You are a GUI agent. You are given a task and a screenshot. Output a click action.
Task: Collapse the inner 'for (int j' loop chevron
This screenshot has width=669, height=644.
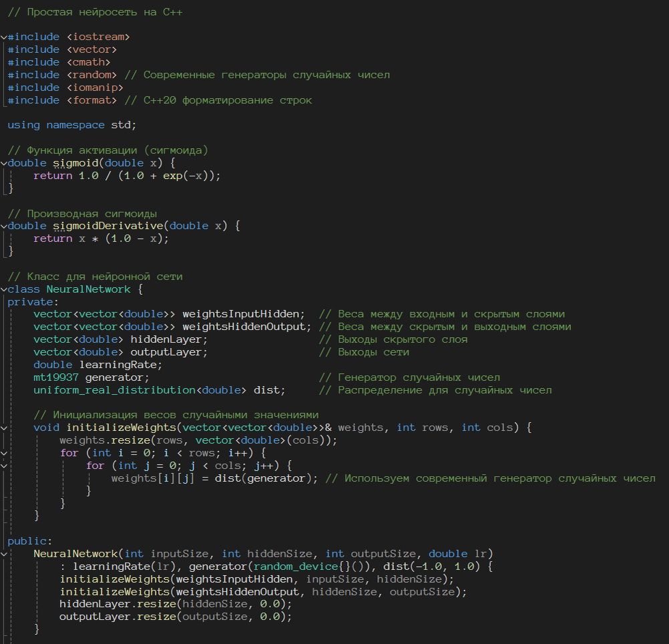pyautogui.click(x=4, y=466)
